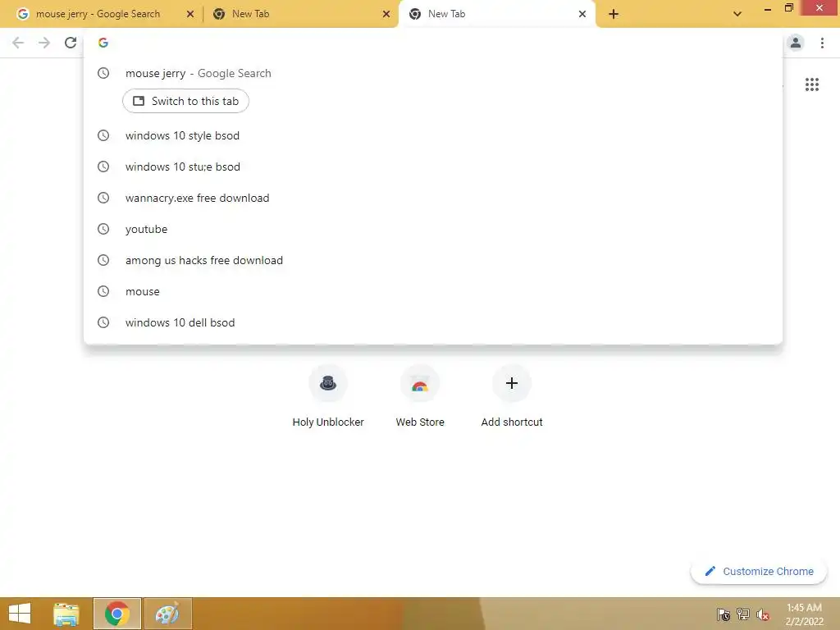Viewport: 840px width, 630px height.
Task: Select the active New Tab
Action: 497,14
